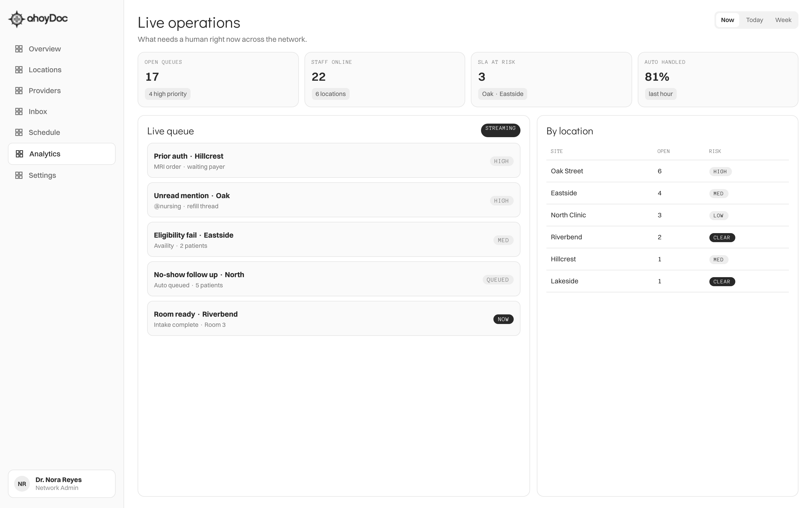
Task: Click the 4 high priority chip
Action: pyautogui.click(x=168, y=94)
